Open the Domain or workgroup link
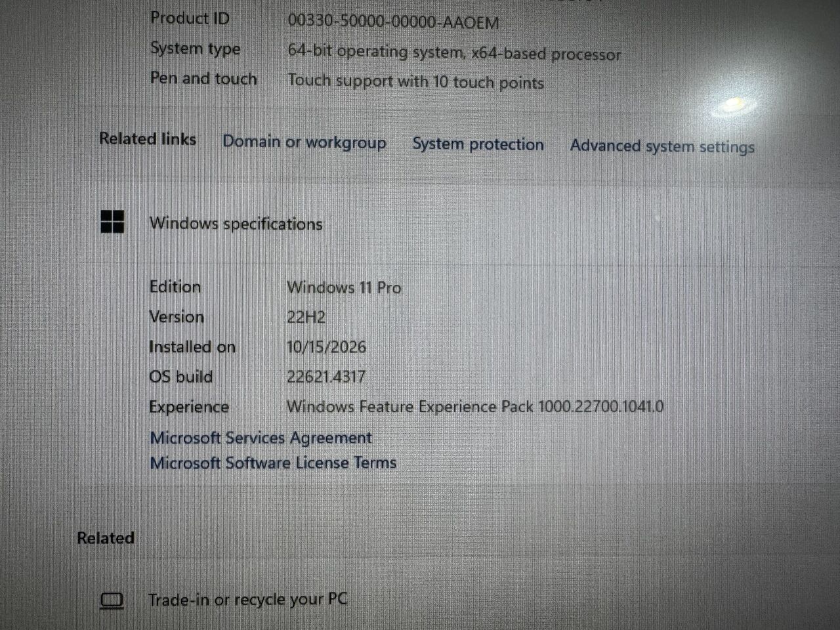This screenshot has width=840, height=630. click(304, 142)
